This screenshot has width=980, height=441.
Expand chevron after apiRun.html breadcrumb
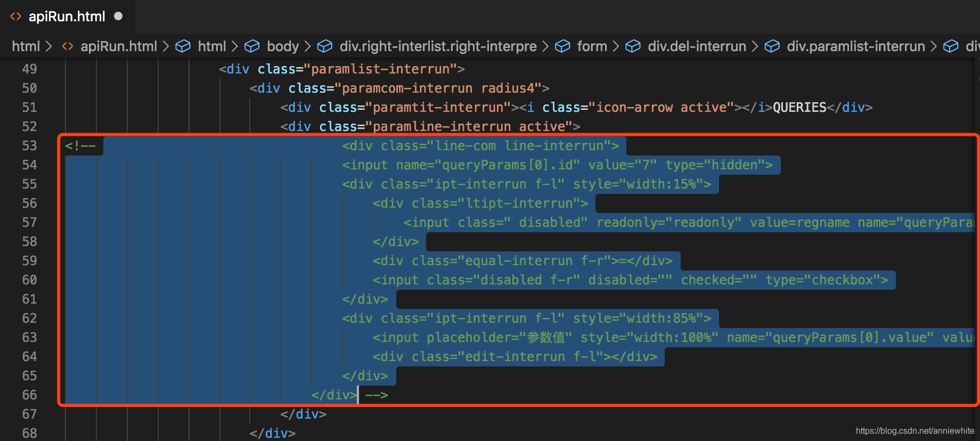click(x=166, y=46)
